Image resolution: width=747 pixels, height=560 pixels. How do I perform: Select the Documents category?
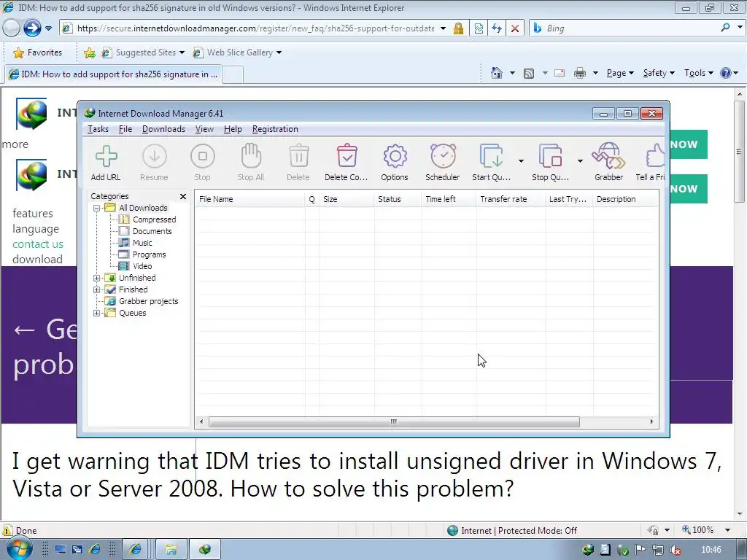pyautogui.click(x=152, y=231)
